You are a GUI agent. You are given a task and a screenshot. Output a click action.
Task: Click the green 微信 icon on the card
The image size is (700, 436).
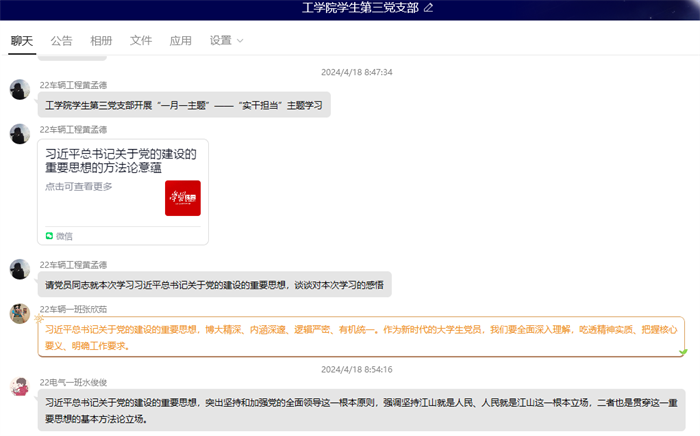pyautogui.click(x=49, y=236)
